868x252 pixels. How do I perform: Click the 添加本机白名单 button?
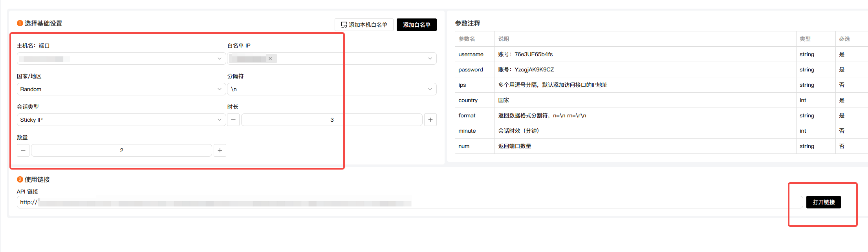click(x=364, y=25)
